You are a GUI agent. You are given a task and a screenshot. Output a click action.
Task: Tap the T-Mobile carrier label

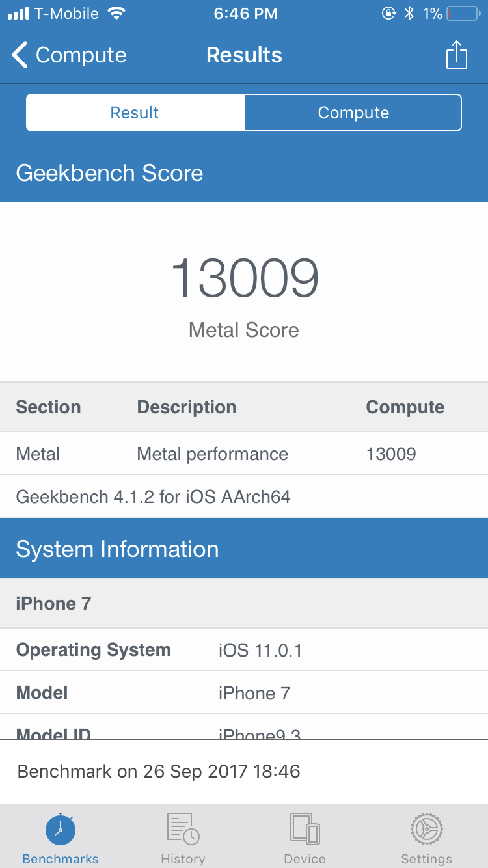[x=66, y=13]
